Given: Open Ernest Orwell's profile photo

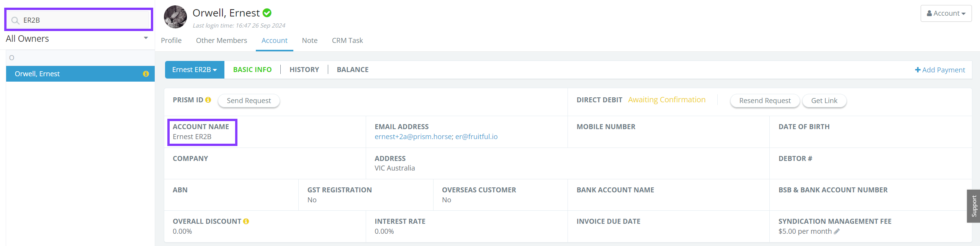Looking at the screenshot, I should pyautogui.click(x=175, y=17).
